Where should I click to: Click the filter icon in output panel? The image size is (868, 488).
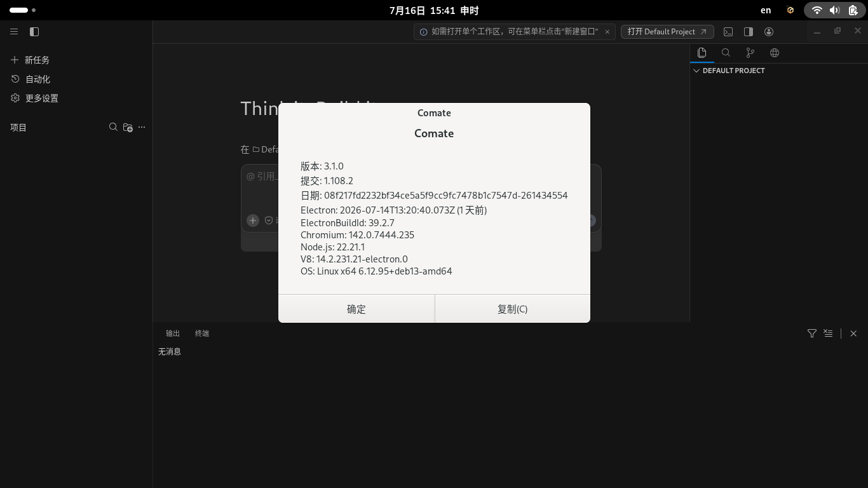[811, 333]
